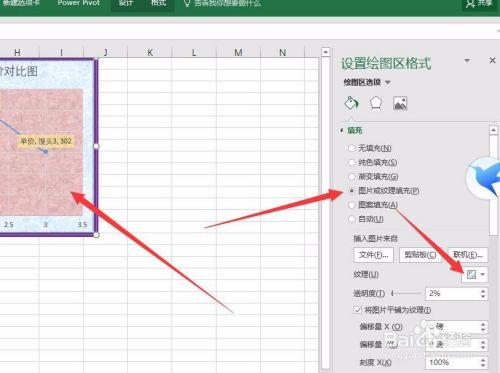Select column header L
Image resolution: width=500 pixels, height=373 pixels.
(194, 52)
